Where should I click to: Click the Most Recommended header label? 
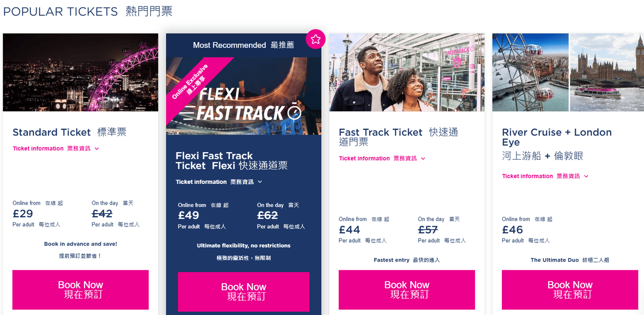pos(243,45)
